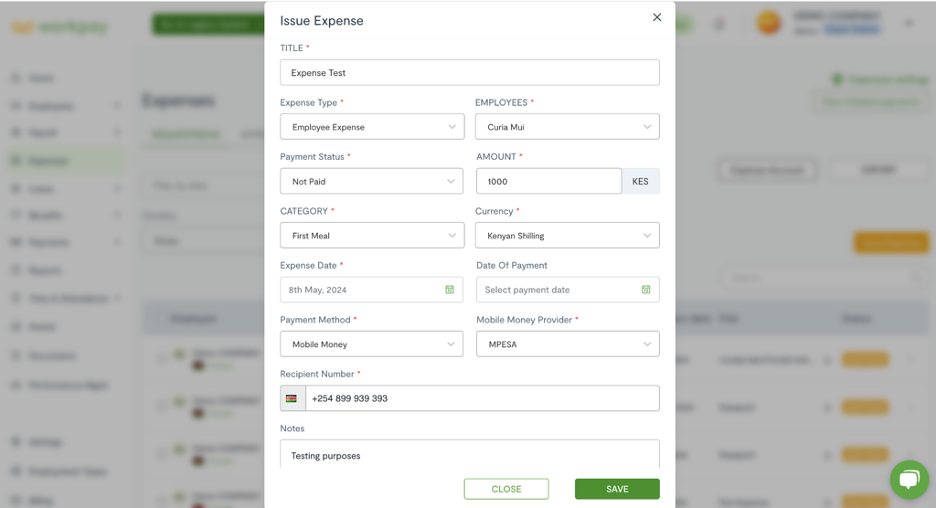Click the orange user avatar in header

point(768,23)
